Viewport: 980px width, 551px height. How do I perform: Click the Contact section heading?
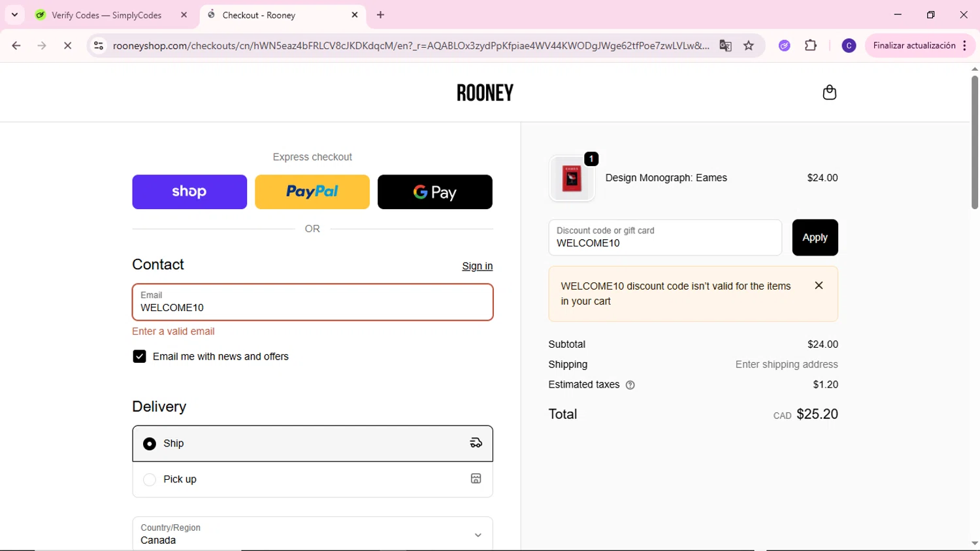[x=158, y=265]
